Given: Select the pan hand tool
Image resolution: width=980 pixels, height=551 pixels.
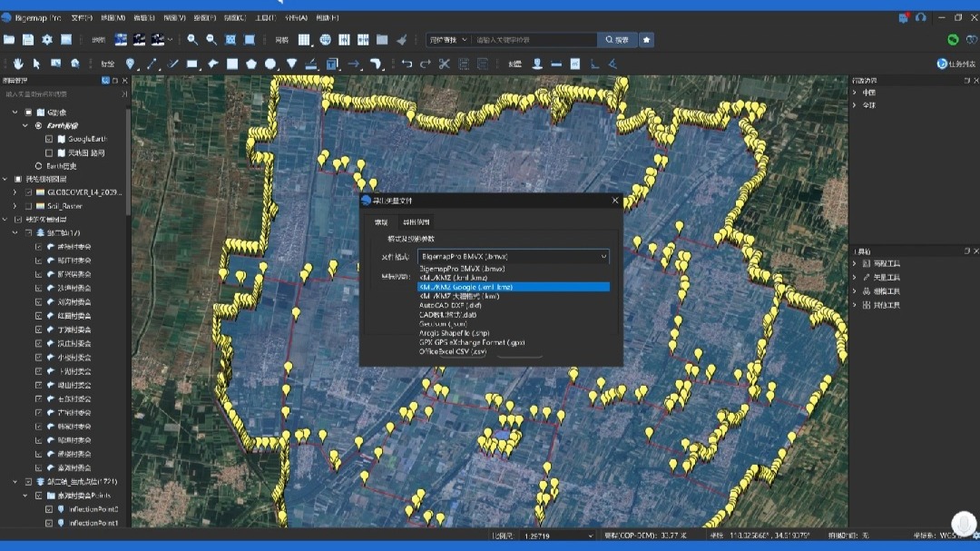Looking at the screenshot, I should pos(18,64).
